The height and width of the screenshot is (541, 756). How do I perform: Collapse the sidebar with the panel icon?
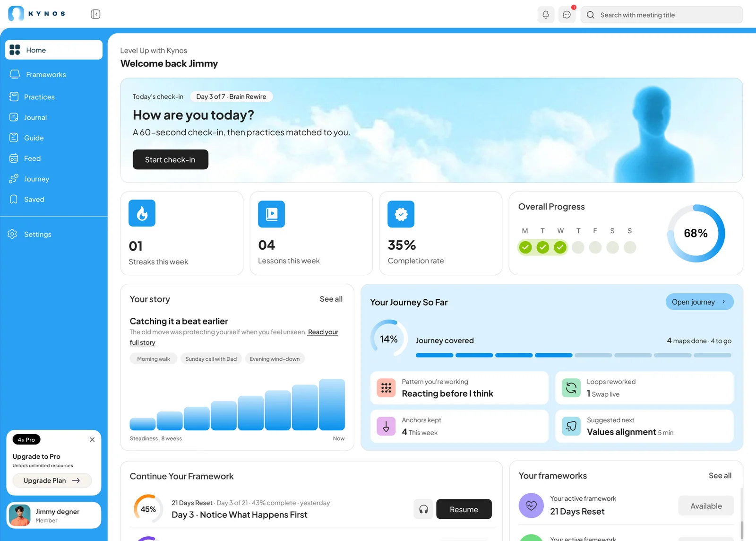pyautogui.click(x=95, y=14)
